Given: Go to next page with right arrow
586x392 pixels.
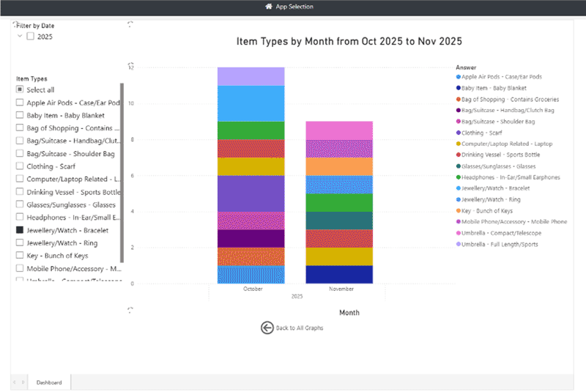Looking at the screenshot, I should [22, 382].
